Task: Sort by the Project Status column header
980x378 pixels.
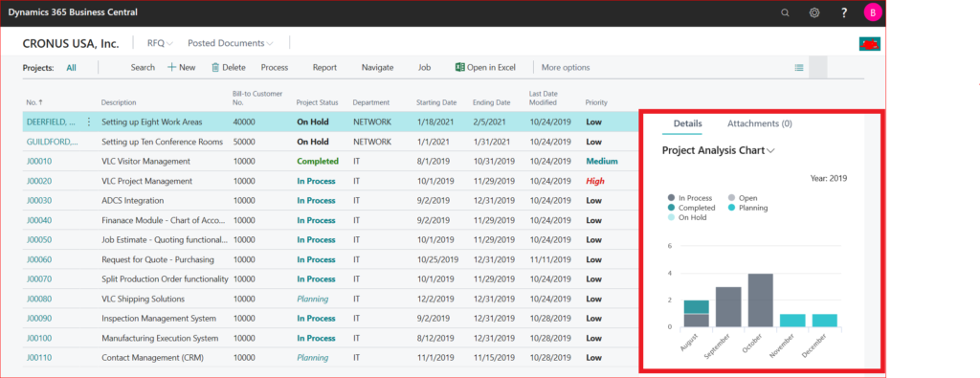Action: tap(317, 102)
